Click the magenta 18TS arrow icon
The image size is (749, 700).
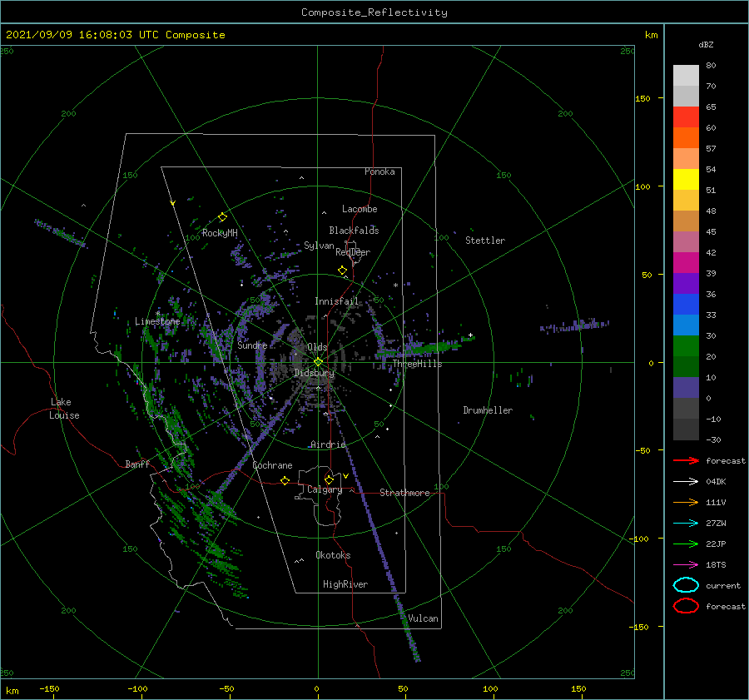(686, 565)
